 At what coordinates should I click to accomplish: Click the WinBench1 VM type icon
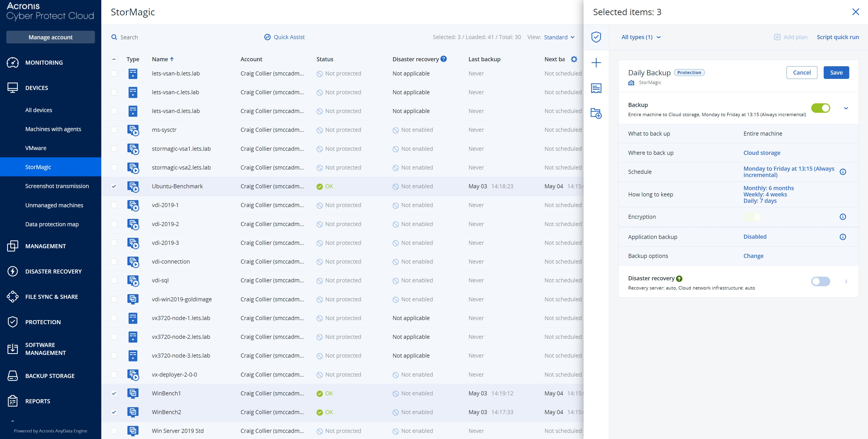[x=133, y=393]
